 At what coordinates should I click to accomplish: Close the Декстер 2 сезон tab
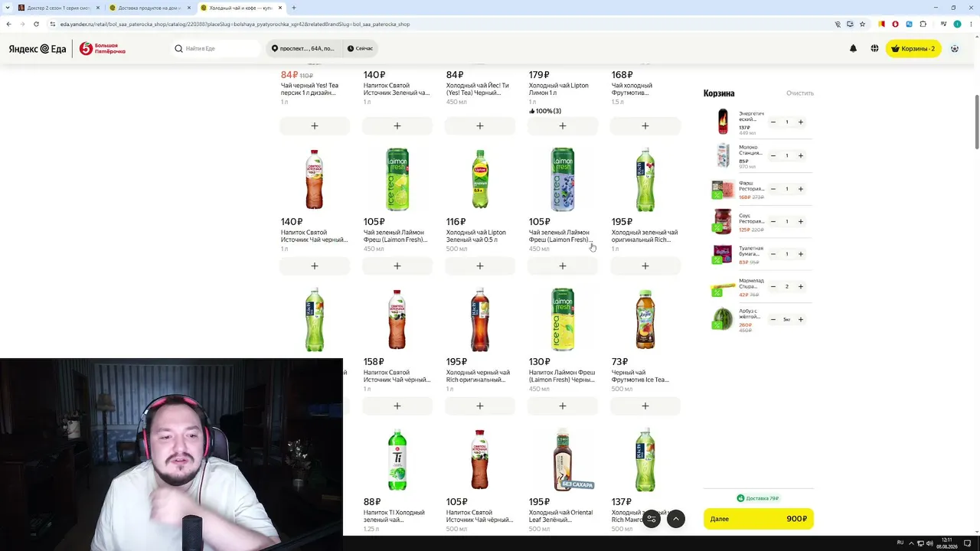(98, 8)
